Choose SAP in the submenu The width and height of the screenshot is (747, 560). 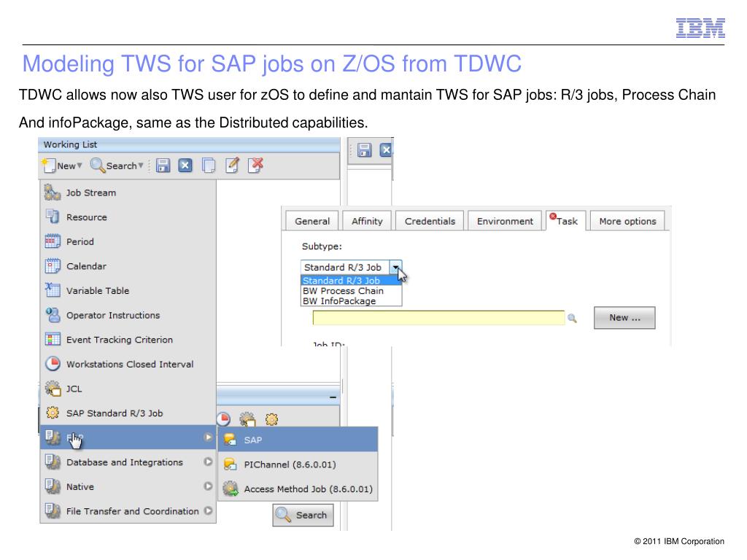pyautogui.click(x=298, y=440)
